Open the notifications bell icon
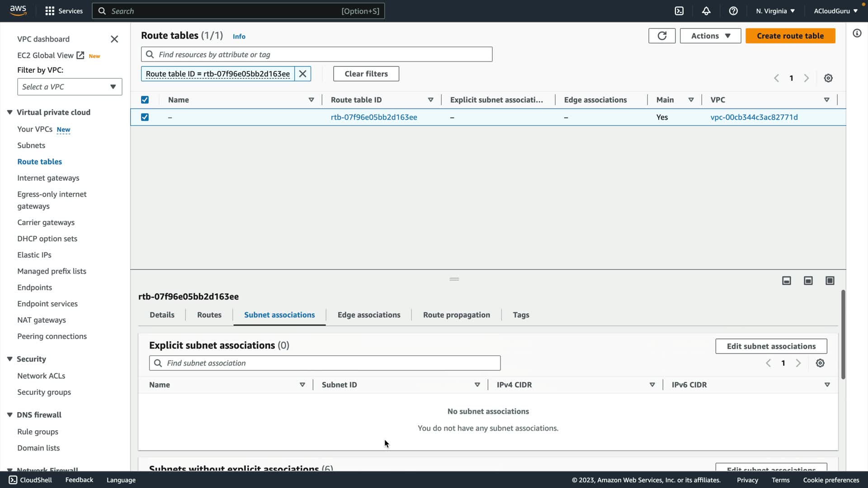Image resolution: width=868 pixels, height=488 pixels. click(706, 11)
